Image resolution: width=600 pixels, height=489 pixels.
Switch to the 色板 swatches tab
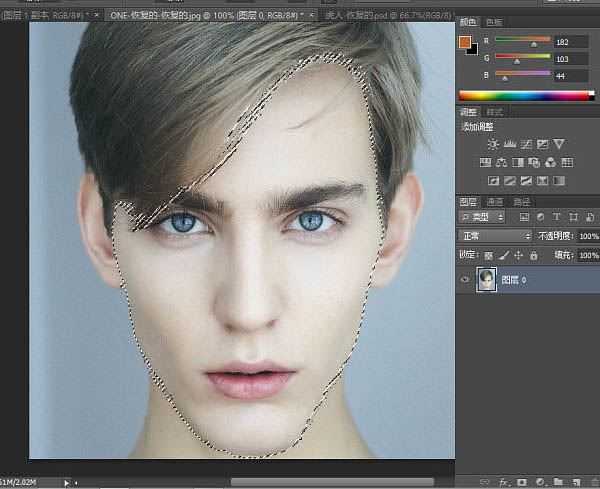[494, 22]
